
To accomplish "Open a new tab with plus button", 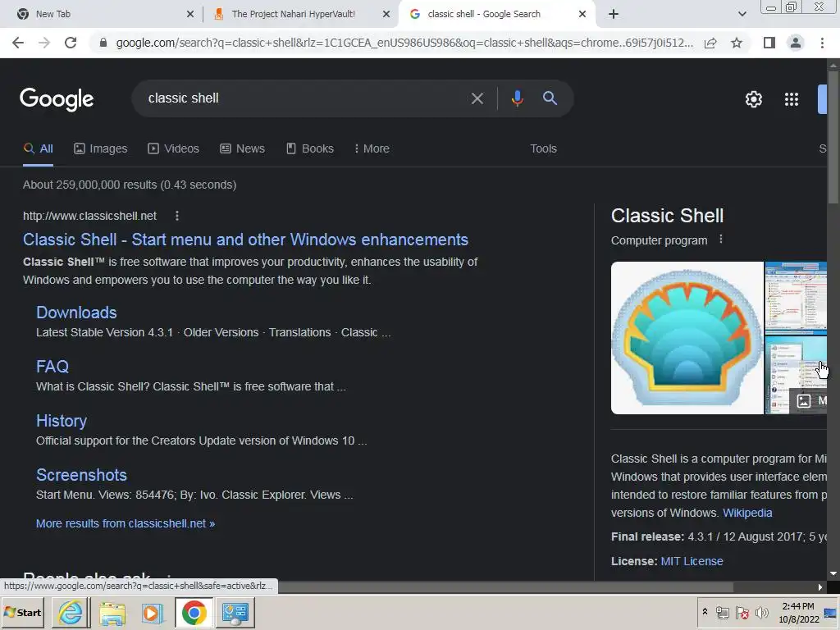I will point(614,15).
